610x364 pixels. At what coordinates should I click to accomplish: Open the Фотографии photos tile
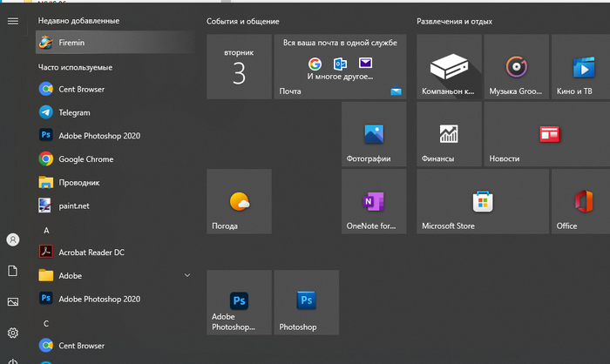tap(374, 134)
